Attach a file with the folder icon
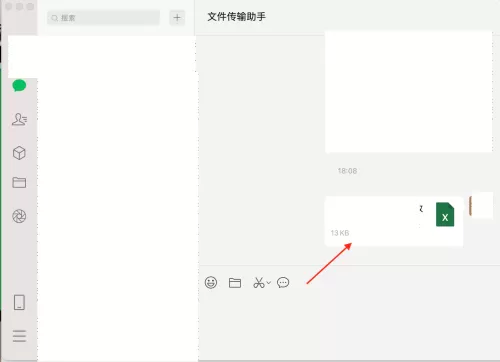This screenshot has width=500, height=362. click(x=235, y=283)
